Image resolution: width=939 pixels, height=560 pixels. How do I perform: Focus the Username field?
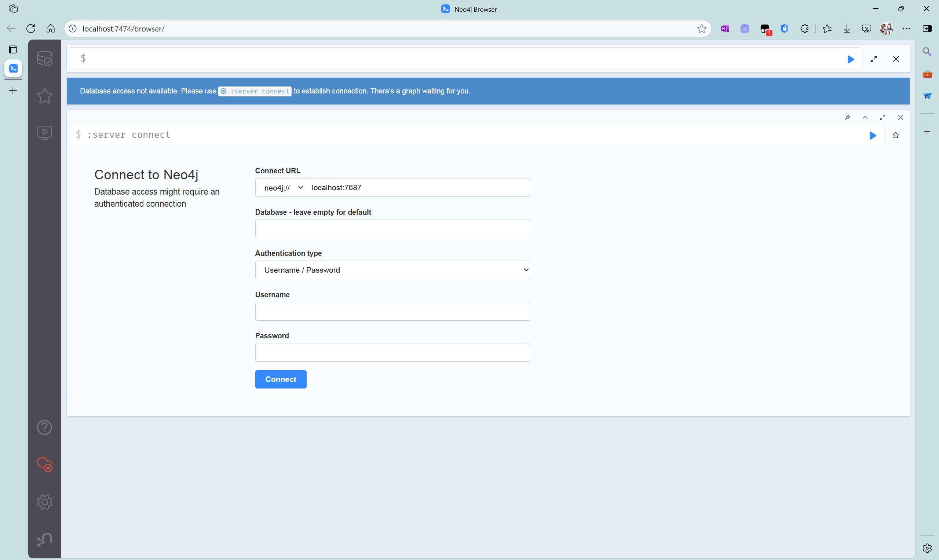[393, 311]
